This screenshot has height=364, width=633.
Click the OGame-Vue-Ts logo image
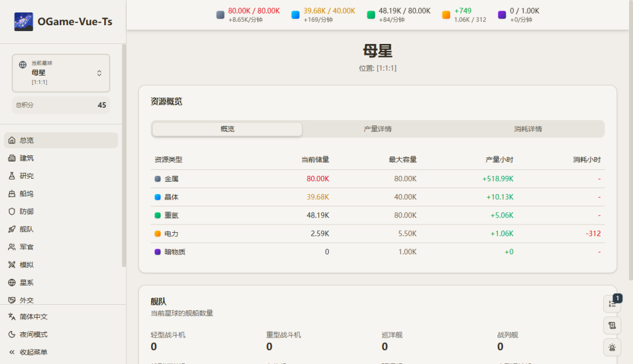click(x=23, y=22)
